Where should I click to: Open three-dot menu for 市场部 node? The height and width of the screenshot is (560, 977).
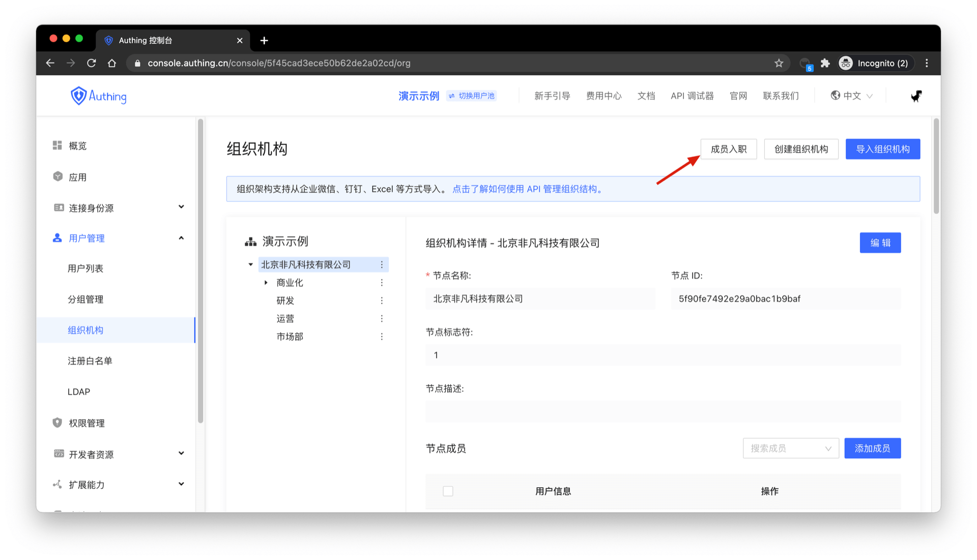tap(382, 337)
